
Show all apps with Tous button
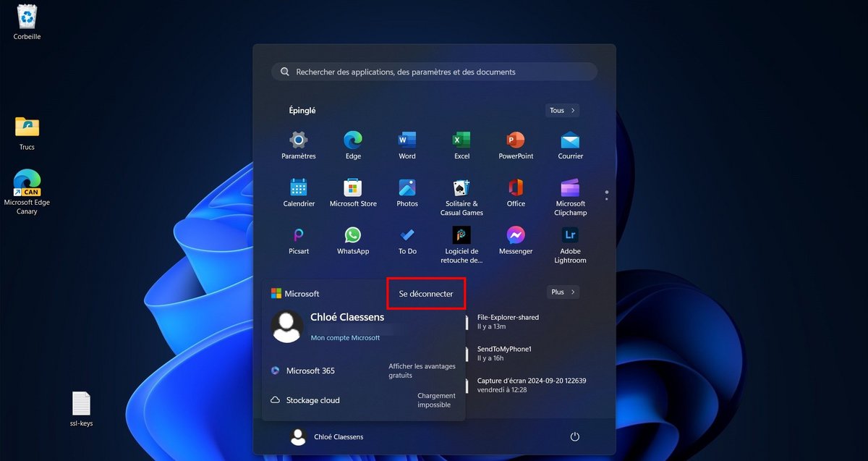click(562, 111)
